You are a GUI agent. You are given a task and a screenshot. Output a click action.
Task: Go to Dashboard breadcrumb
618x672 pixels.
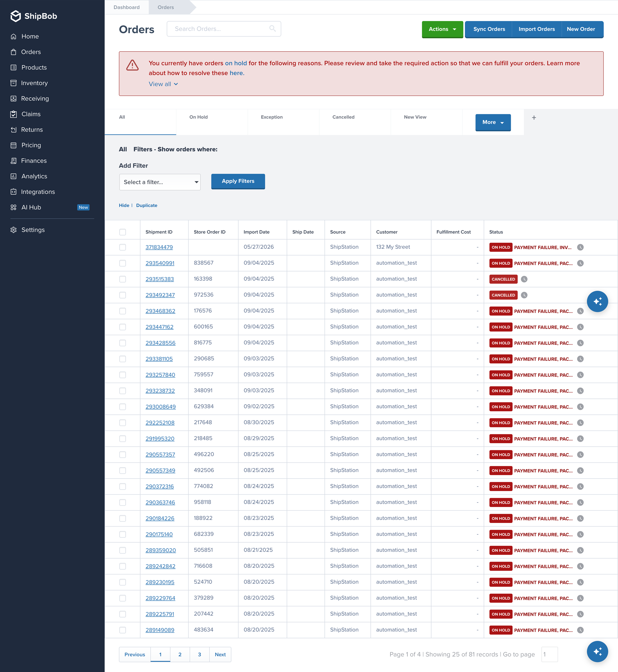tap(127, 7)
